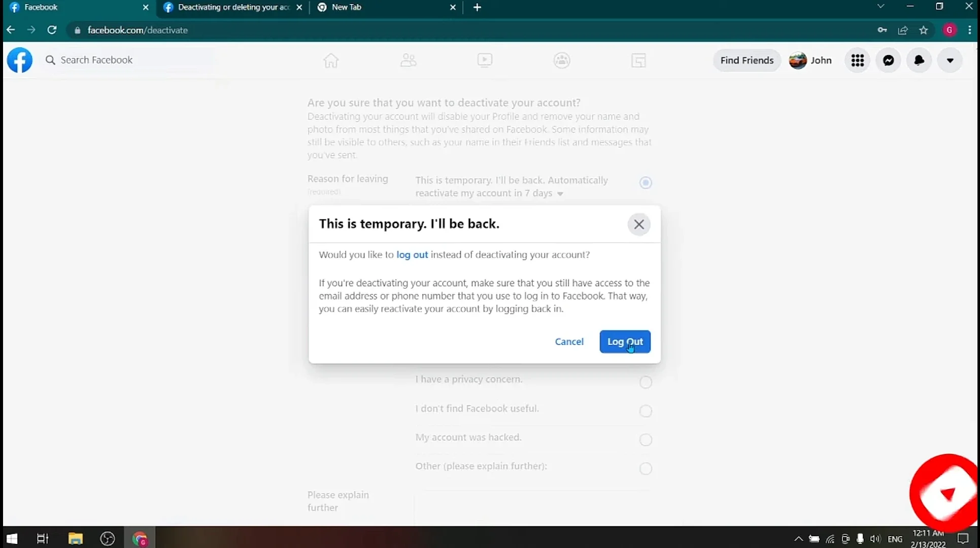Click Cancel in the dialog
980x548 pixels.
[569, 341]
